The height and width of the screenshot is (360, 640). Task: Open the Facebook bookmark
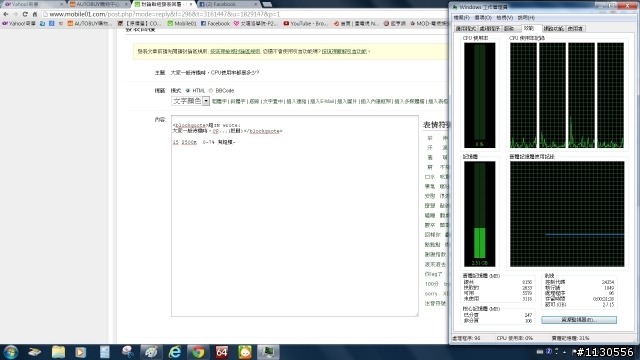pos(215,24)
